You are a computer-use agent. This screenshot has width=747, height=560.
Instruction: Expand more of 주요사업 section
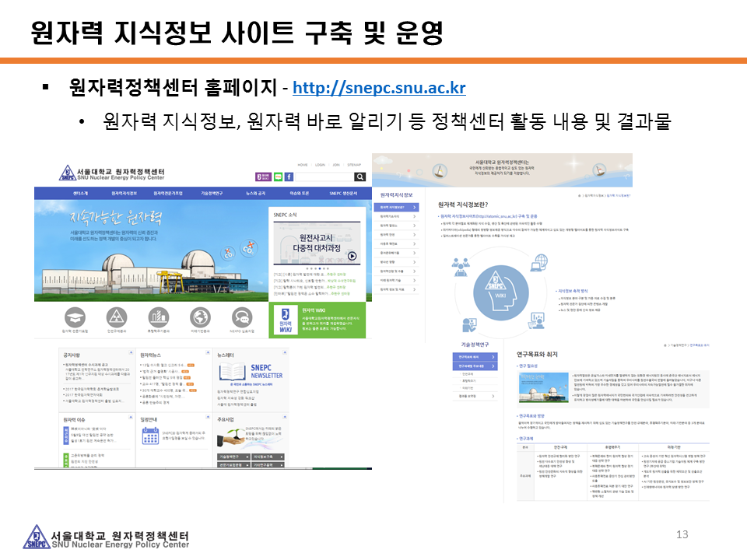click(x=285, y=417)
